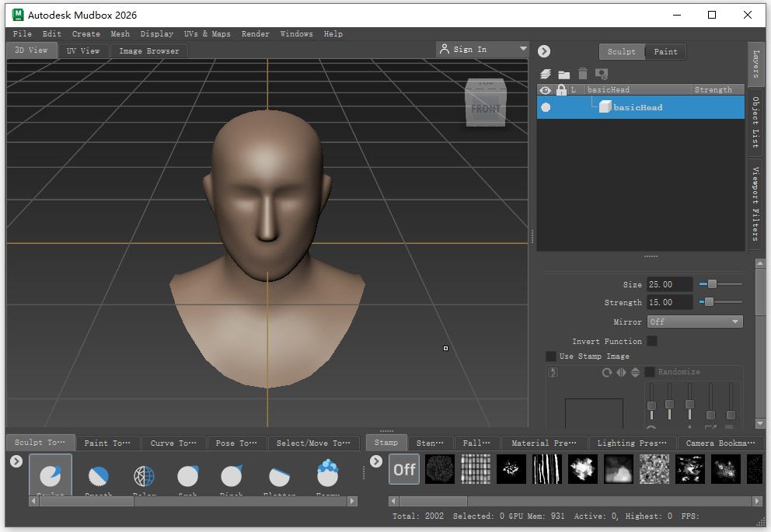The width and height of the screenshot is (771, 532).
Task: Select the Grab tool
Action: coord(188,474)
